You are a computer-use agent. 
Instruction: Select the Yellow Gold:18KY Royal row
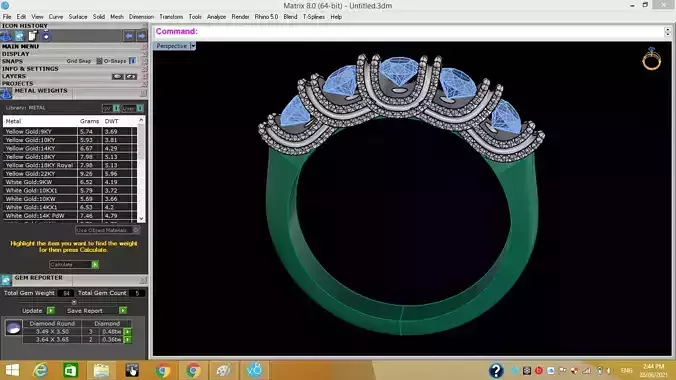tap(70, 165)
